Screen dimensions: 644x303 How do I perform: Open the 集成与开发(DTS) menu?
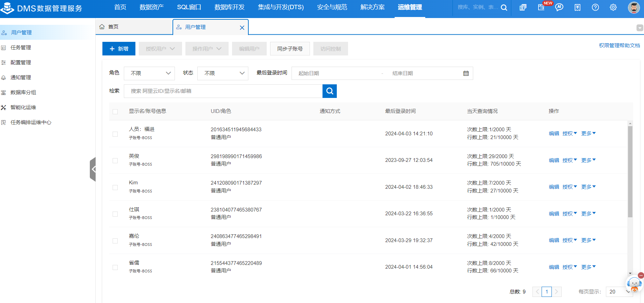(x=281, y=7)
